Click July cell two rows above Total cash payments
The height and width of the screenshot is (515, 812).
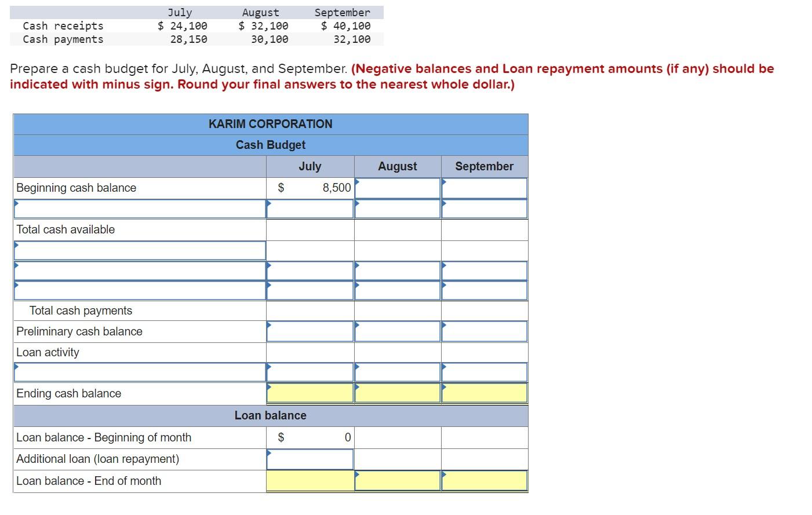310,271
